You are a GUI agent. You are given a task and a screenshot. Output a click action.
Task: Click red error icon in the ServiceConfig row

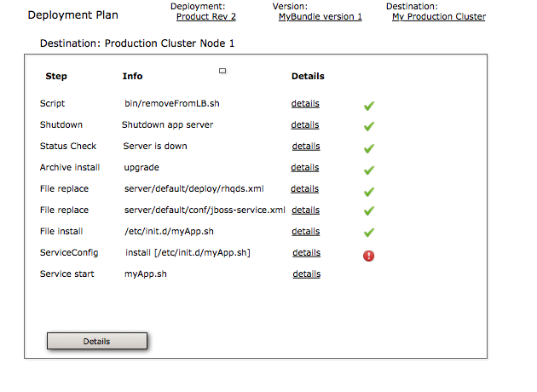[x=368, y=256]
